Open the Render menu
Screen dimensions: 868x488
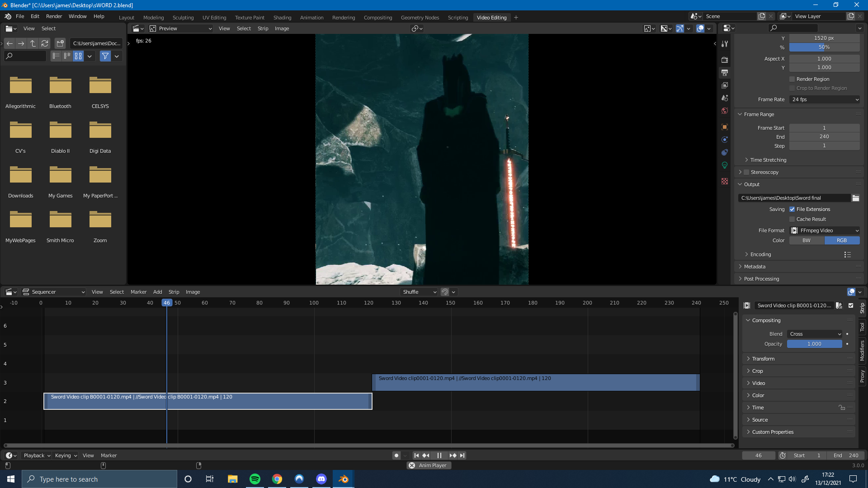pos(54,16)
